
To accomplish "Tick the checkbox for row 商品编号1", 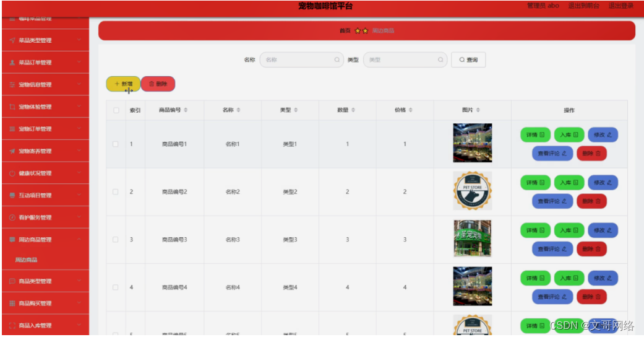I will (116, 144).
